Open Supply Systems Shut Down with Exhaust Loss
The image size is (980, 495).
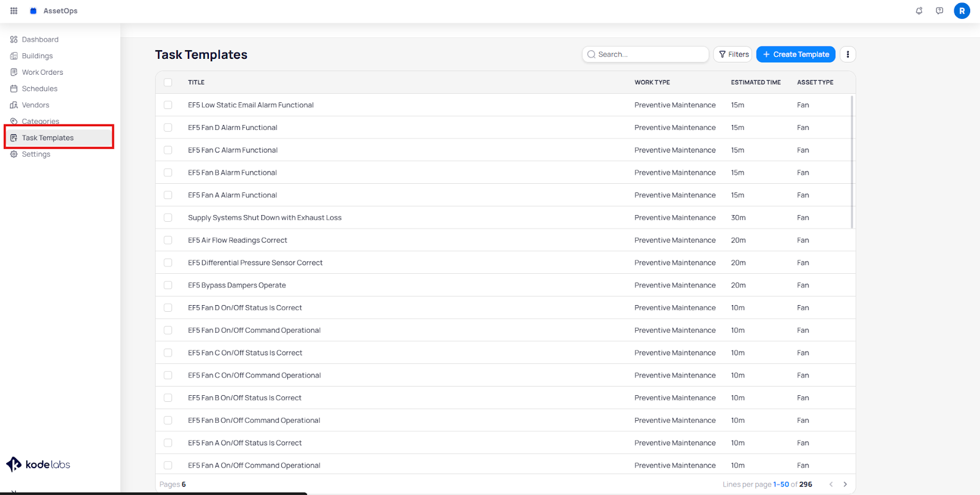click(x=265, y=217)
